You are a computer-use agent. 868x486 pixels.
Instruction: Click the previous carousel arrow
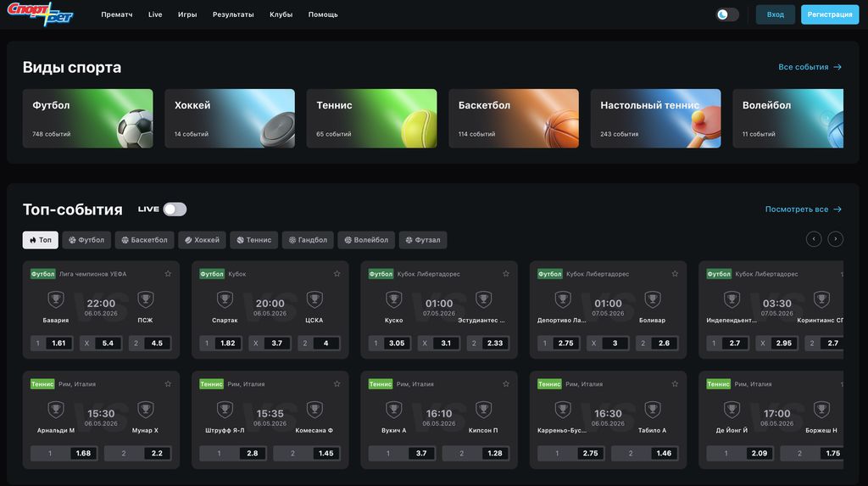(x=813, y=239)
